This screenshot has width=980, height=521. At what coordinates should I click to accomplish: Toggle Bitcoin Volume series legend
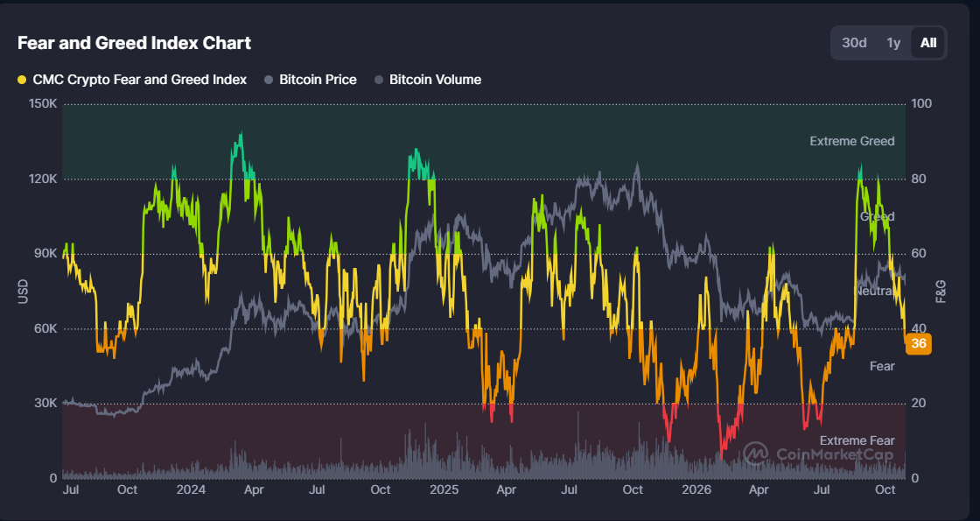tap(428, 80)
